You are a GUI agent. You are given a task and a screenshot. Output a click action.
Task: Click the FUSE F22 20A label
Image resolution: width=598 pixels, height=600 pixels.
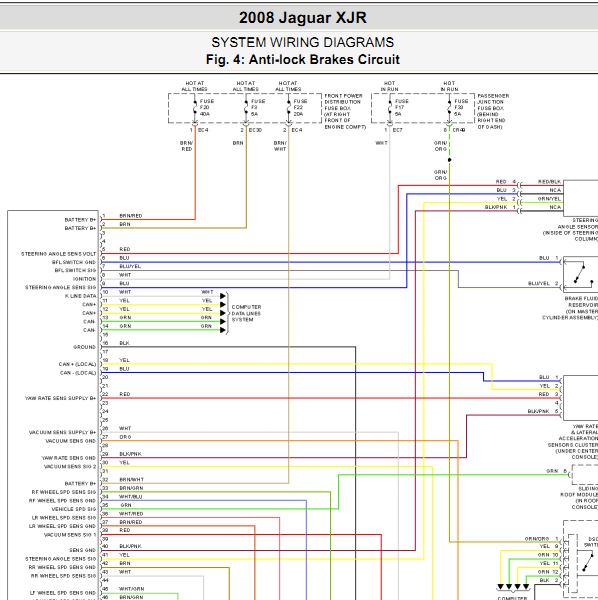pos(300,108)
